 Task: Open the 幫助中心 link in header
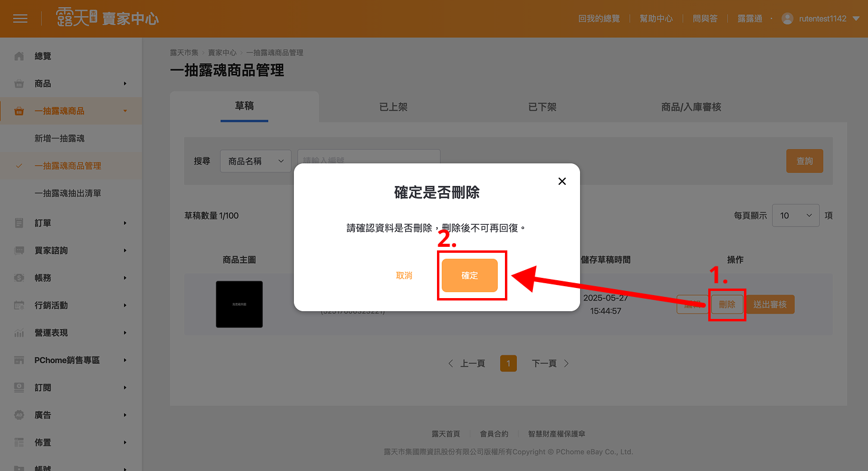pos(656,18)
